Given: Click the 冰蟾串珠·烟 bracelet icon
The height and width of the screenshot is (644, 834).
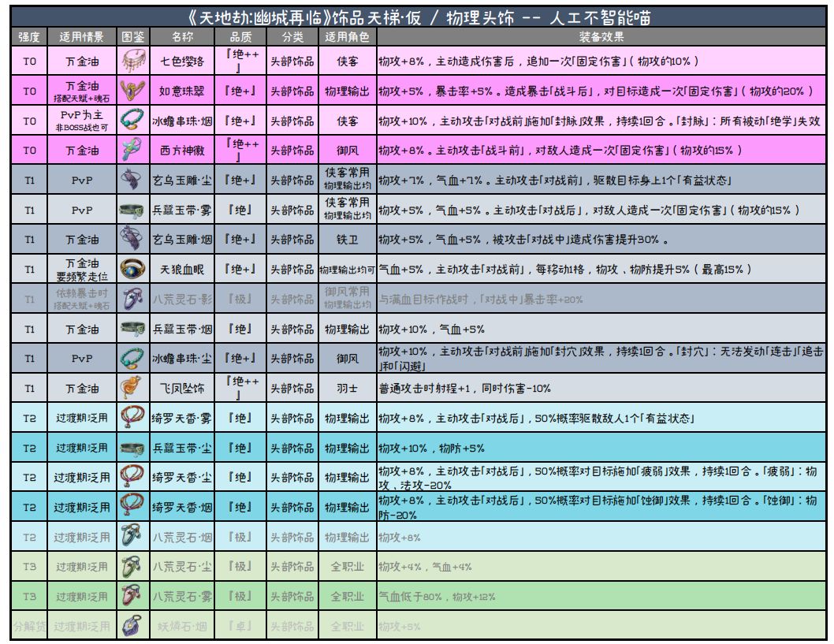Looking at the screenshot, I should 133,121.
